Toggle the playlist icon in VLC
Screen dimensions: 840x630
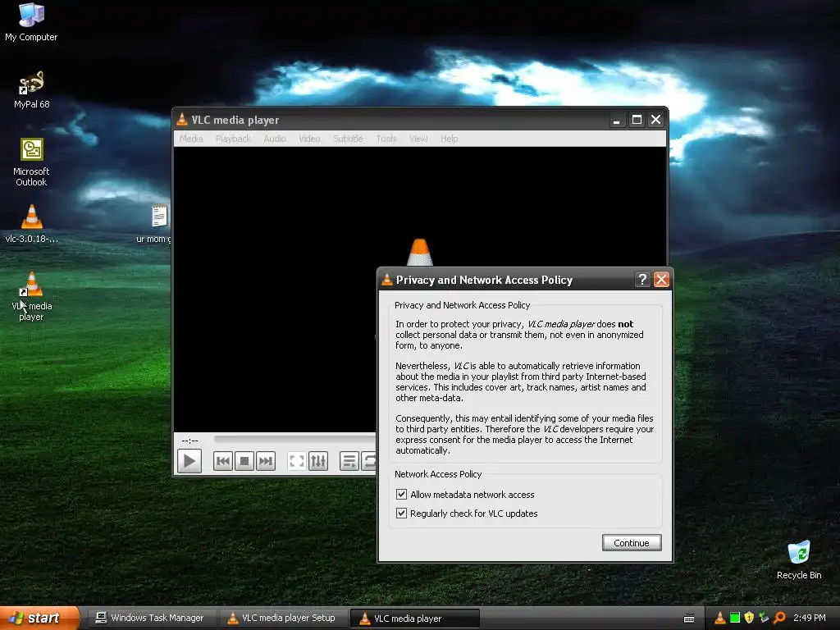click(349, 461)
